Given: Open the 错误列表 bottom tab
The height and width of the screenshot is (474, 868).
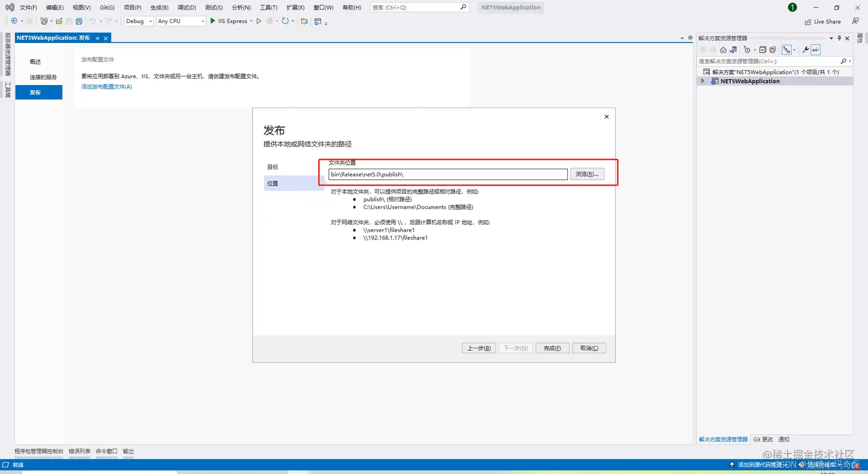Looking at the screenshot, I should (79, 452).
